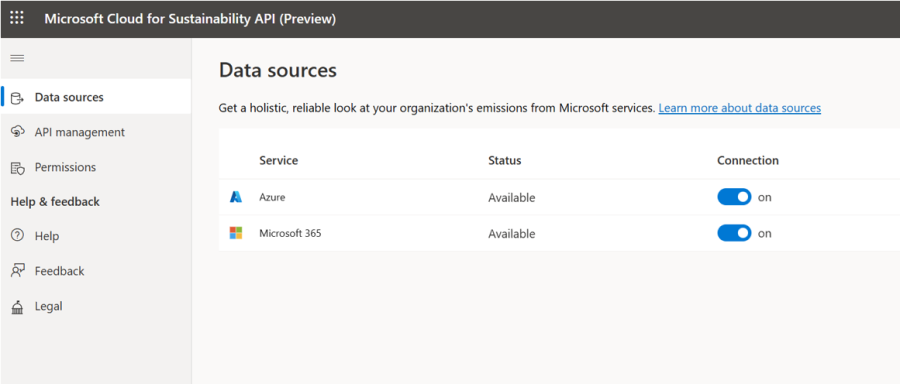Click the 'on' label in Azure row
The height and width of the screenshot is (384, 900).
tap(765, 197)
